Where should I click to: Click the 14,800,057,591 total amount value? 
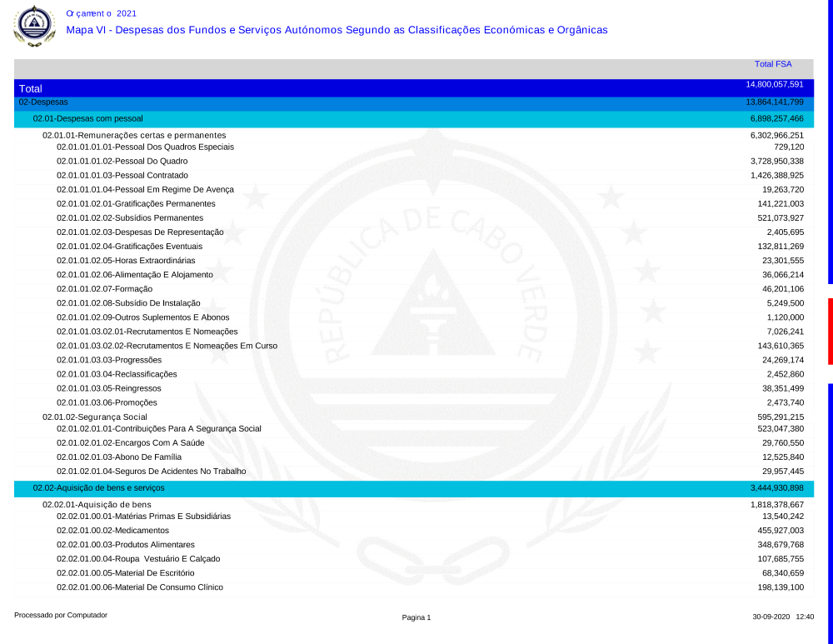[774, 85]
